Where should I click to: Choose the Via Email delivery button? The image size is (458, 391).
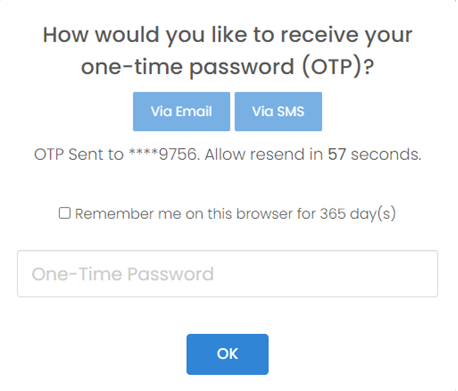[181, 111]
